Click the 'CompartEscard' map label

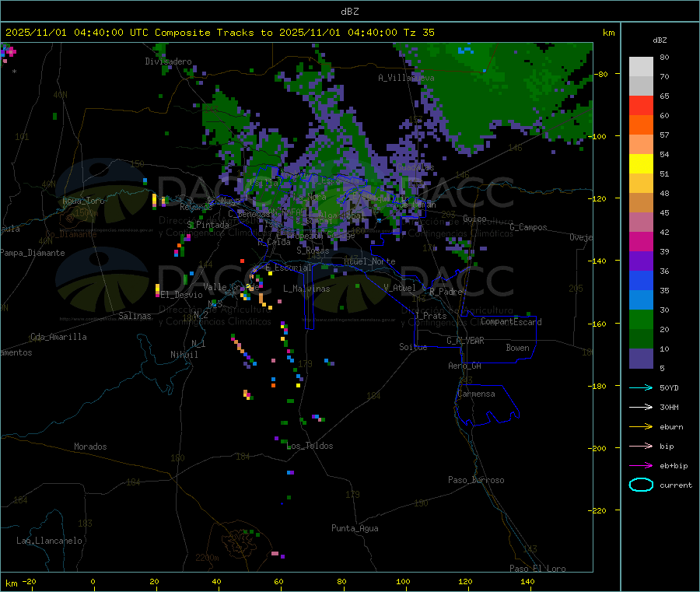511,321
